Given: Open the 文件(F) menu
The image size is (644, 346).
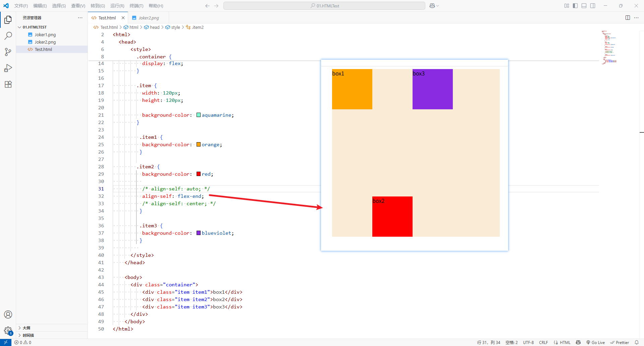Looking at the screenshot, I should click(x=21, y=6).
